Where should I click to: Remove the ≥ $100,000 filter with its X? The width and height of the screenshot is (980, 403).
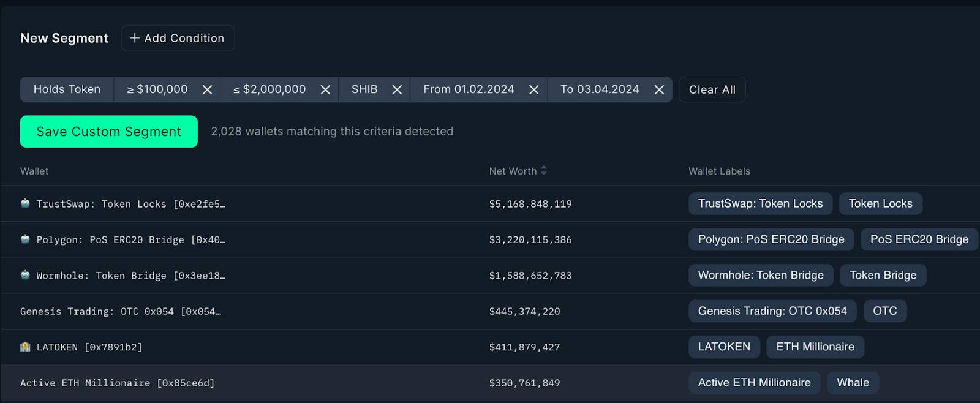(x=207, y=90)
